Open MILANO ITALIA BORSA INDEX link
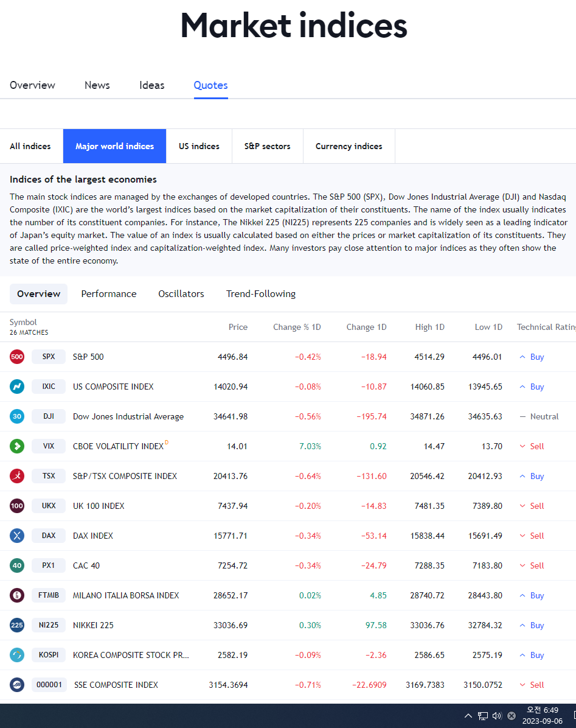 pos(126,596)
